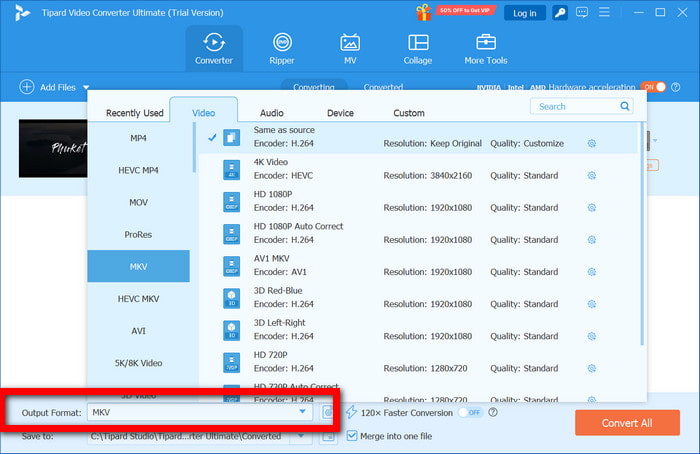
Task: Select 5K/8K Video format category
Action: click(x=138, y=363)
